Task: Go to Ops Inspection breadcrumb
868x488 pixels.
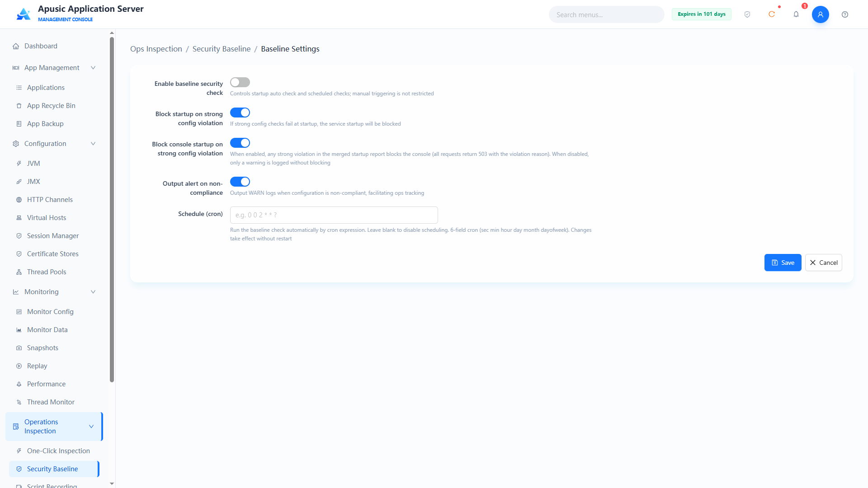Action: [156, 49]
